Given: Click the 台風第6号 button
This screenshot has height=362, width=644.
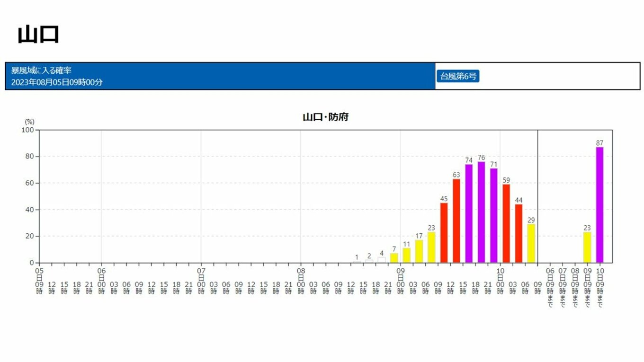Looking at the screenshot, I should click(458, 76).
